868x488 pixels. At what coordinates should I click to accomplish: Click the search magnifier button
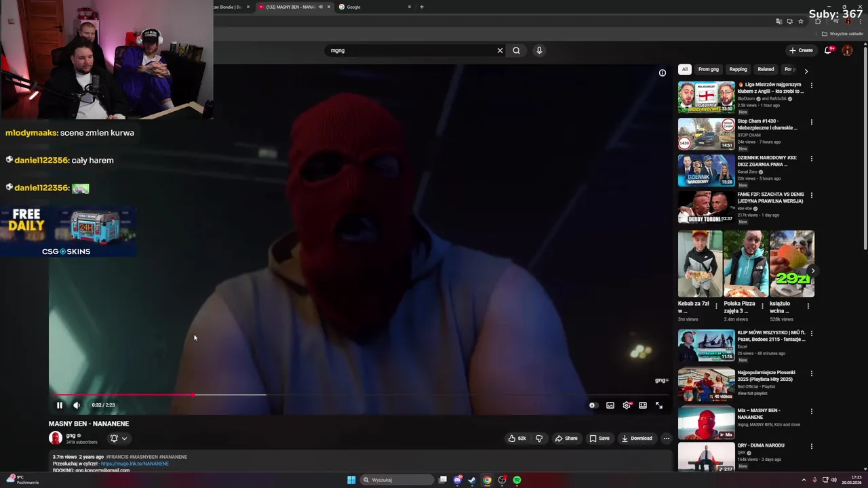[517, 50]
